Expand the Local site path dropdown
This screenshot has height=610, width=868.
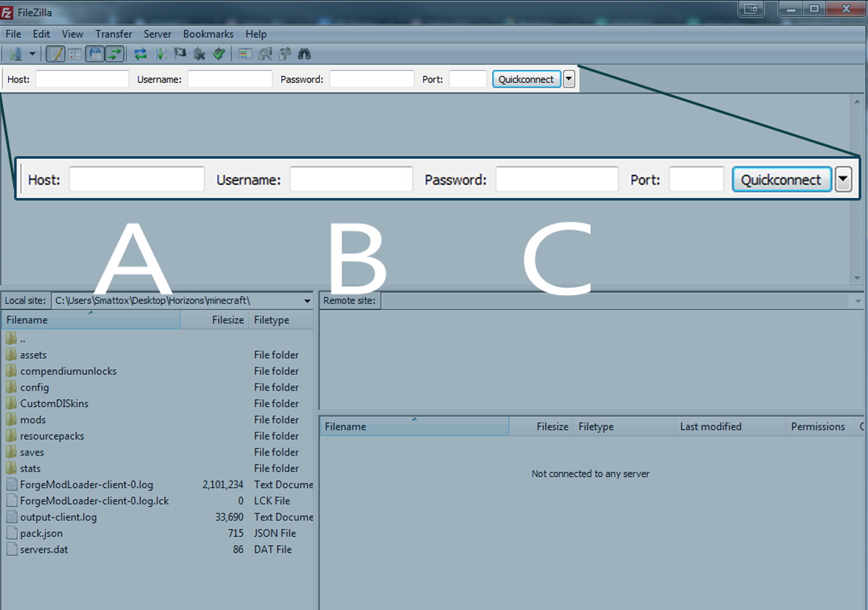point(307,301)
